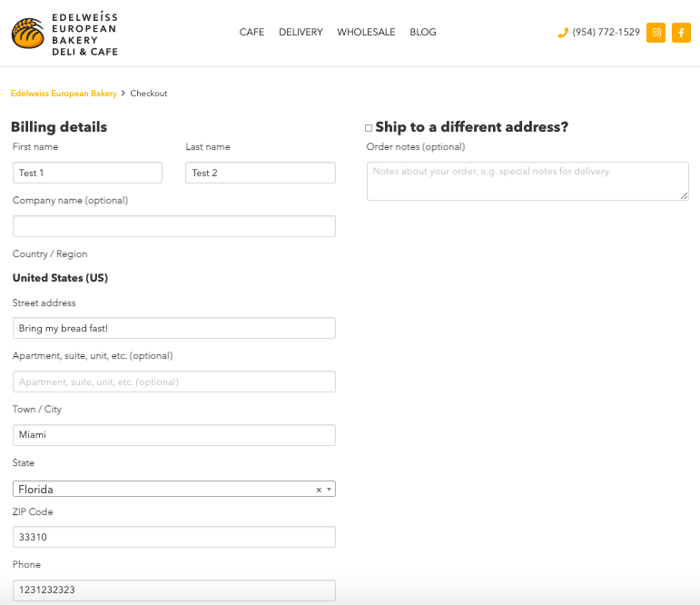Enable Ship to a different address checkbox
This screenshot has height=605, width=700.
point(369,128)
